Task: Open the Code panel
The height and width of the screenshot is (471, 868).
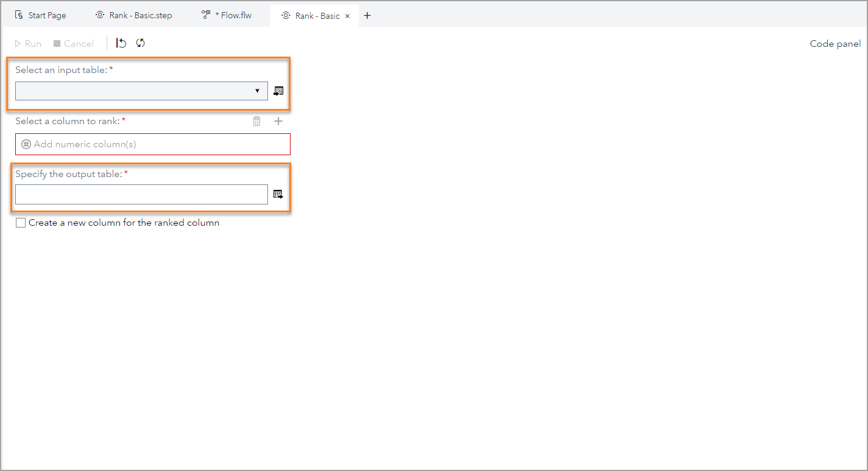Action: point(834,43)
